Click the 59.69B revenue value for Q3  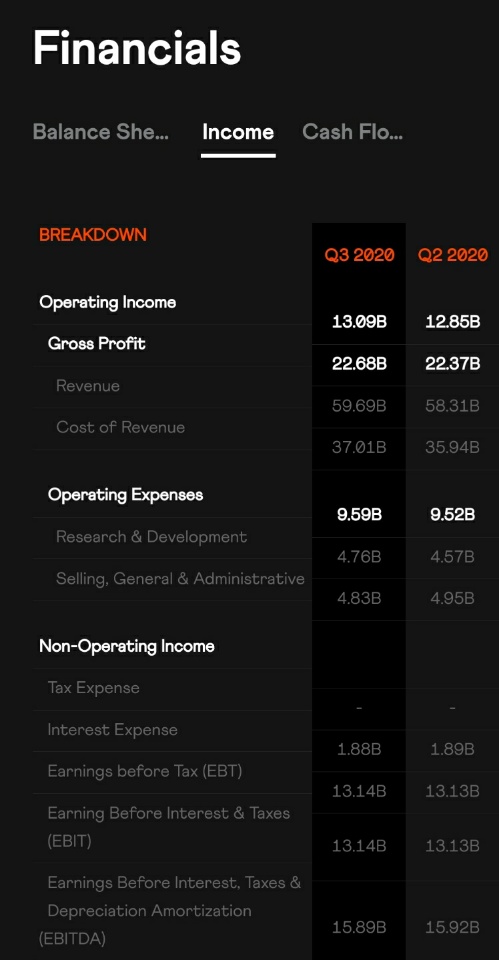359,406
